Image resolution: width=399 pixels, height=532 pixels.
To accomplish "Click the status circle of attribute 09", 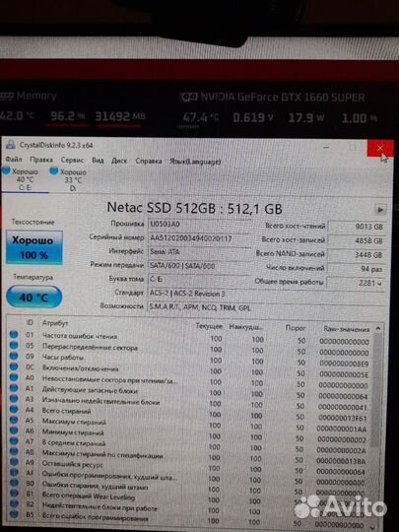I will pos(14,356).
